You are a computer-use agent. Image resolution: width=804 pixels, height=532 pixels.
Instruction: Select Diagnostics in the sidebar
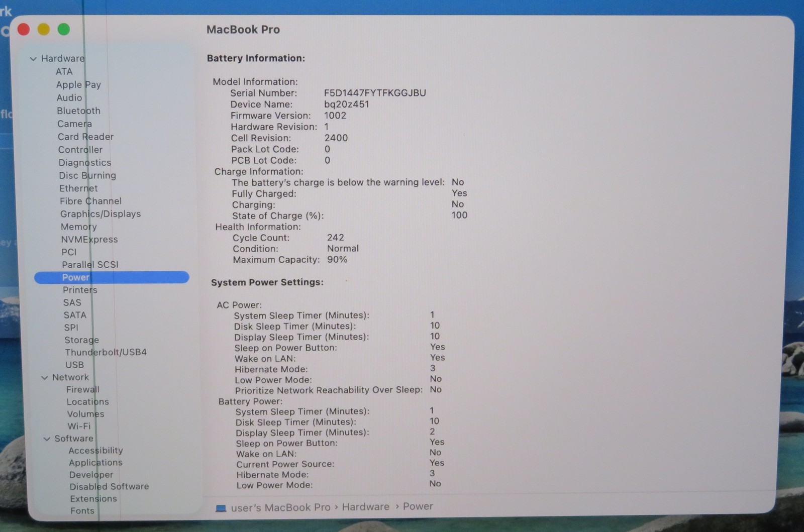(84, 163)
